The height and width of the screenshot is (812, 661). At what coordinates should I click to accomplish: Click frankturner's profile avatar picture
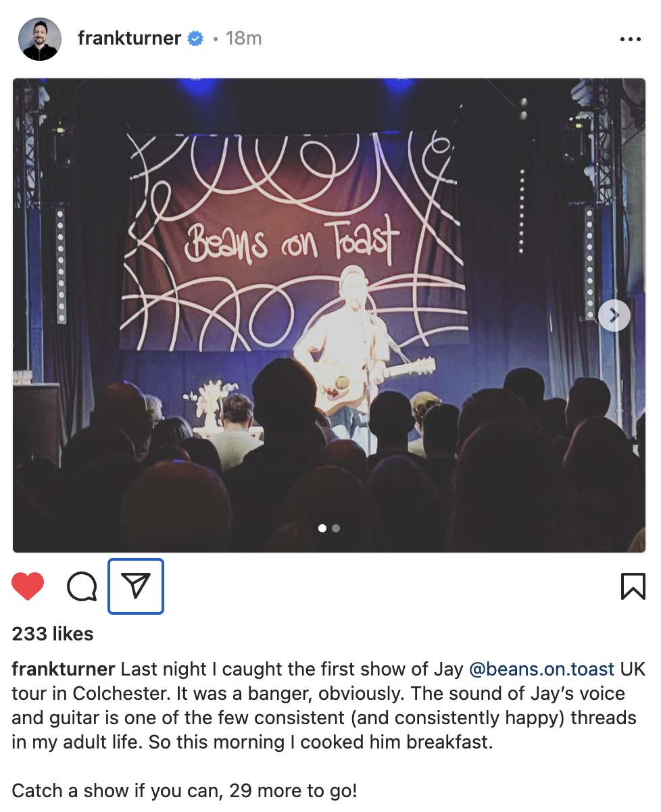coord(40,39)
